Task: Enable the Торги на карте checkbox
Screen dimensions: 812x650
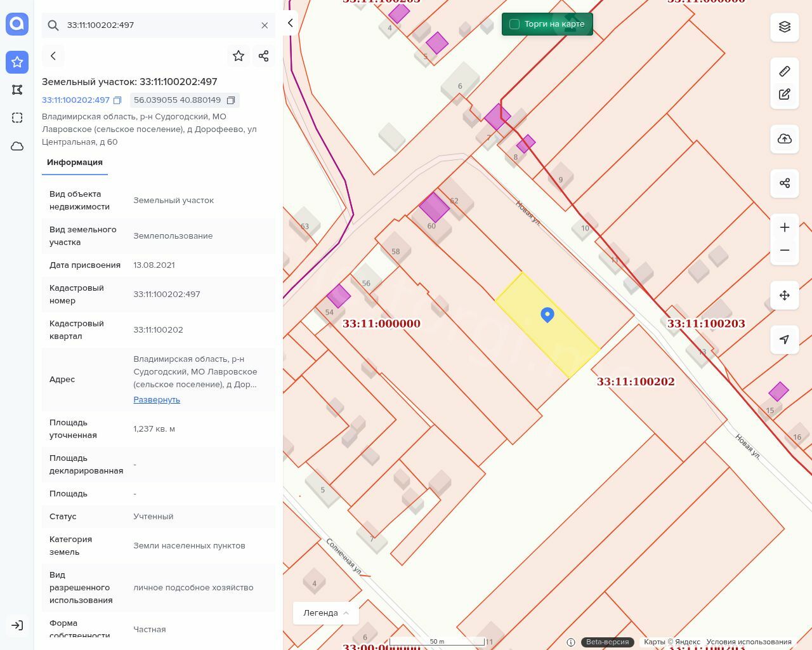Action: (x=514, y=24)
